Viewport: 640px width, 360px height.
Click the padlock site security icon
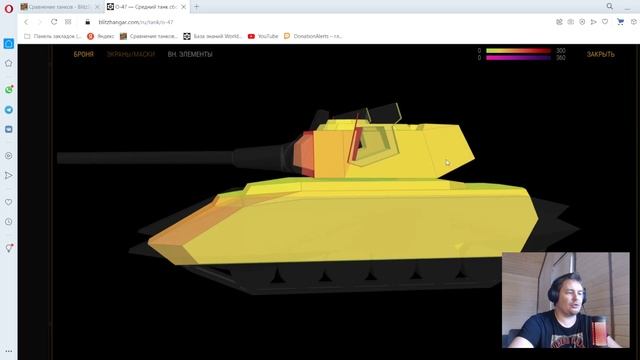[x=87, y=22]
